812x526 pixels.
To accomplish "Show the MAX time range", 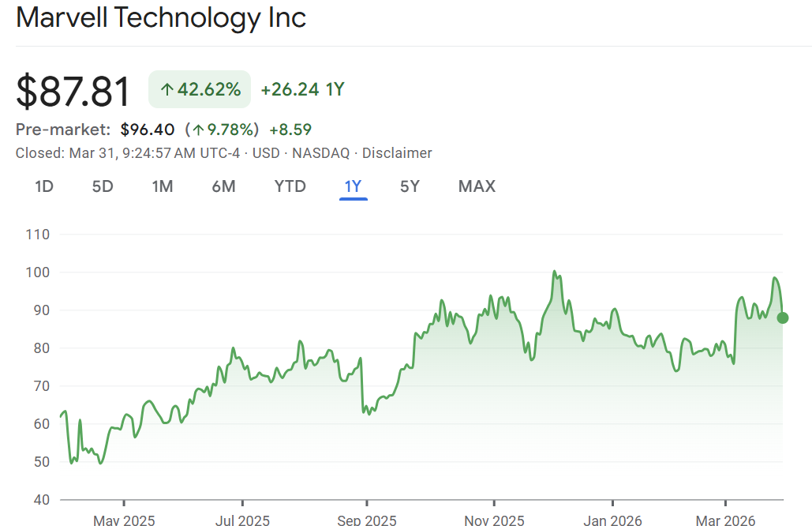I will point(477,186).
